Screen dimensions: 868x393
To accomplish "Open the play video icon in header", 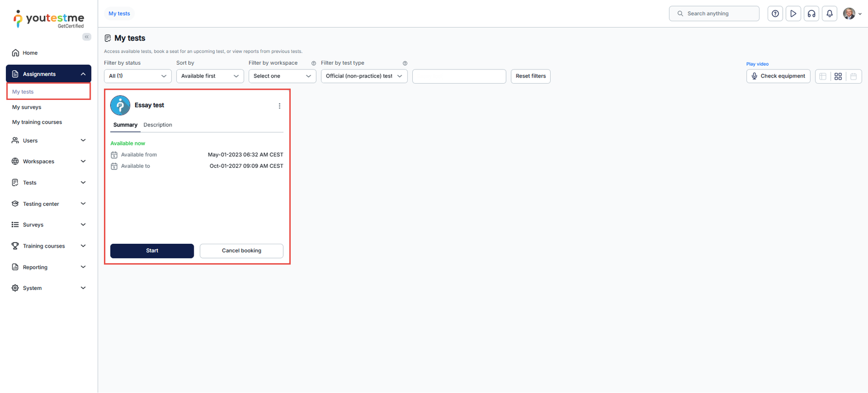I will click(793, 14).
